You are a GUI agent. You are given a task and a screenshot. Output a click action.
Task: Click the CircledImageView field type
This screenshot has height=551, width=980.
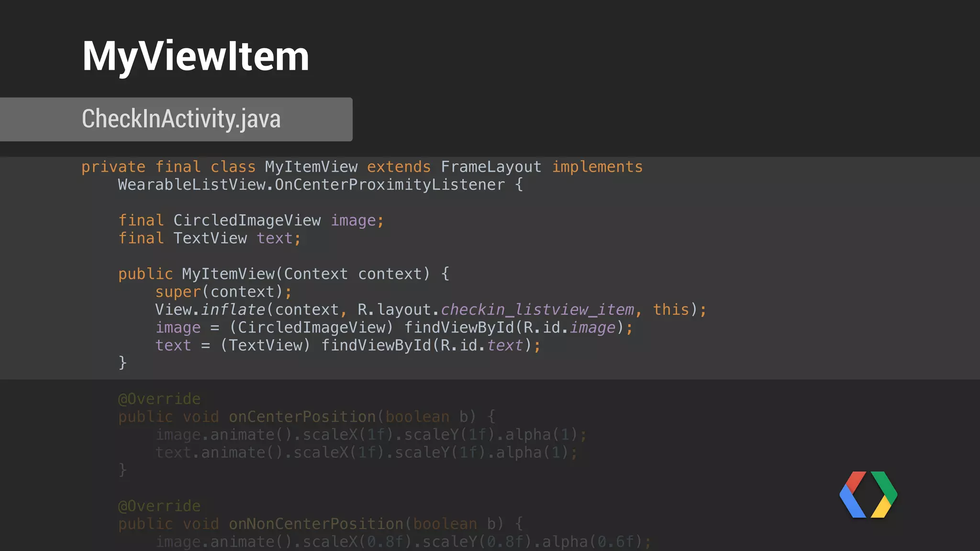[247, 220]
